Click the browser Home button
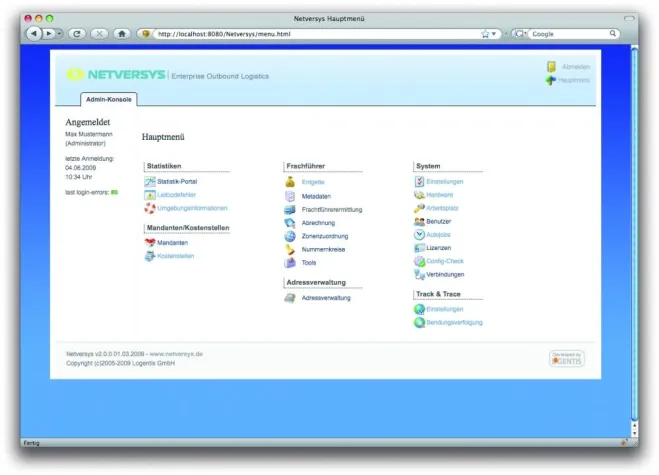 (122, 33)
